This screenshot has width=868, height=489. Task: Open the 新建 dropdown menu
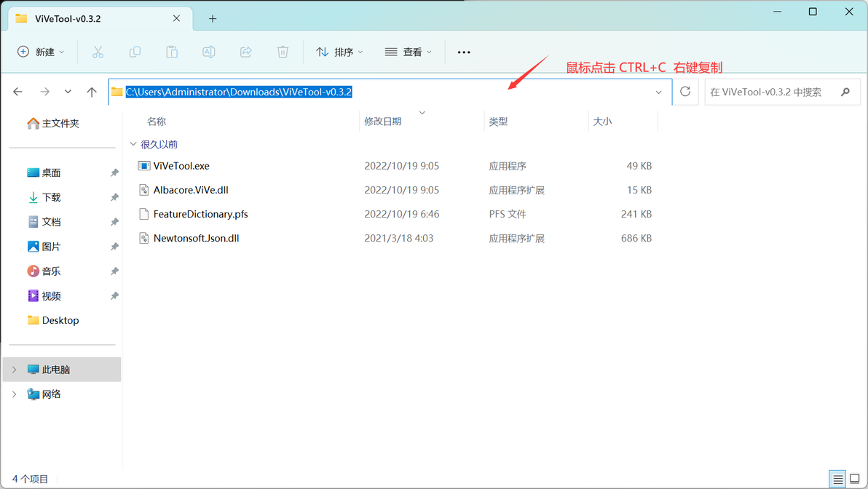coord(41,52)
